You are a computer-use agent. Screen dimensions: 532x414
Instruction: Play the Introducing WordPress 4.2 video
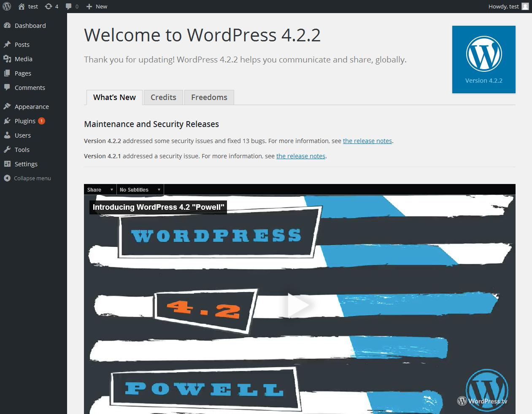[x=299, y=305]
